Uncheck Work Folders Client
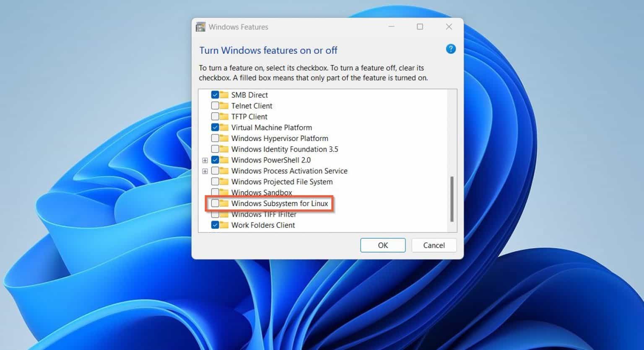This screenshot has height=350, width=644. click(x=215, y=225)
